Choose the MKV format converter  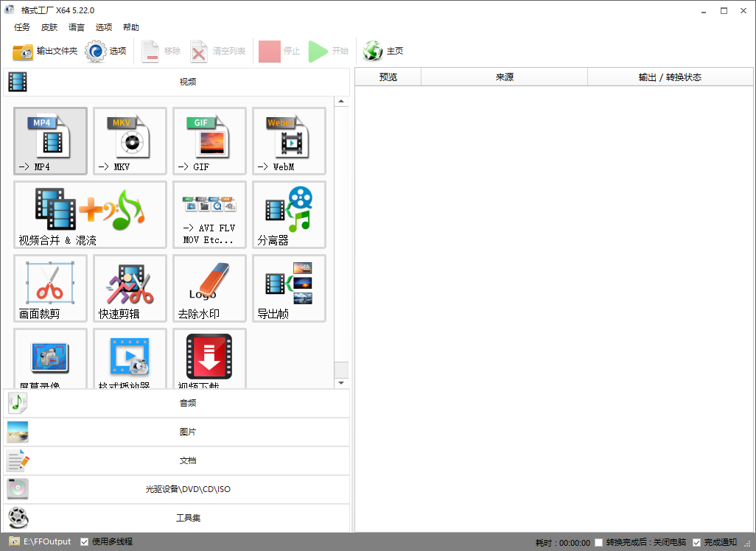click(130, 141)
